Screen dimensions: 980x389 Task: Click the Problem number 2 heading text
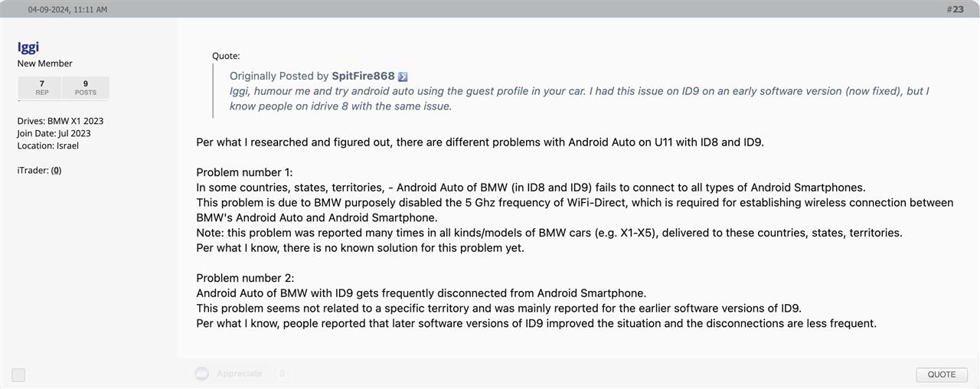(x=245, y=278)
